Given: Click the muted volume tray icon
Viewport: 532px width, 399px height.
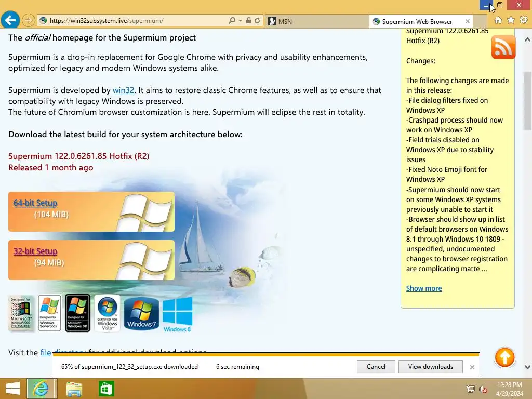Looking at the screenshot, I should click(483, 389).
